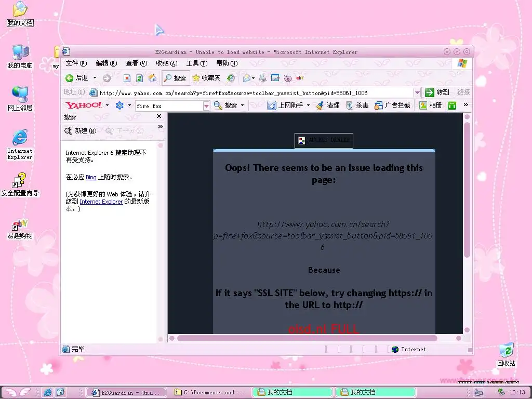This screenshot has width=532, height=399.
Task: Select the 回收站 recycle bin icon
Action: pyautogui.click(x=506, y=355)
